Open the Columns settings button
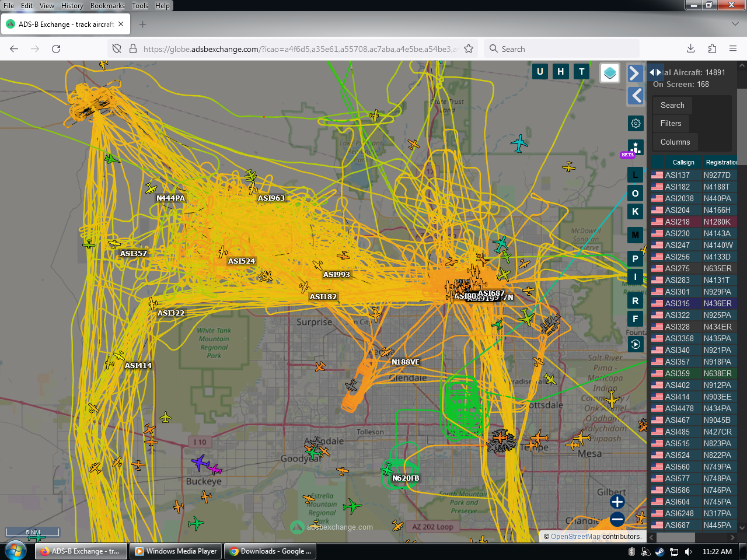747x560 pixels. (x=675, y=142)
